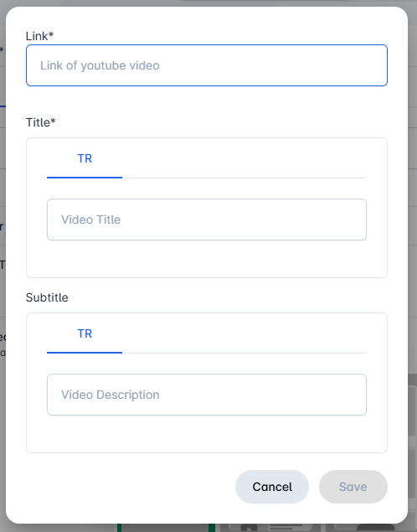Click the Title* field label
417x532 pixels.
point(41,122)
